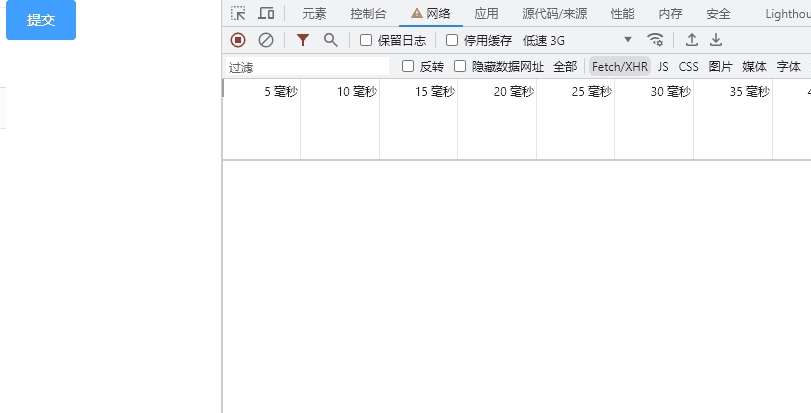The image size is (811, 413).
Task: Open the 内存 tab
Action: 670,14
